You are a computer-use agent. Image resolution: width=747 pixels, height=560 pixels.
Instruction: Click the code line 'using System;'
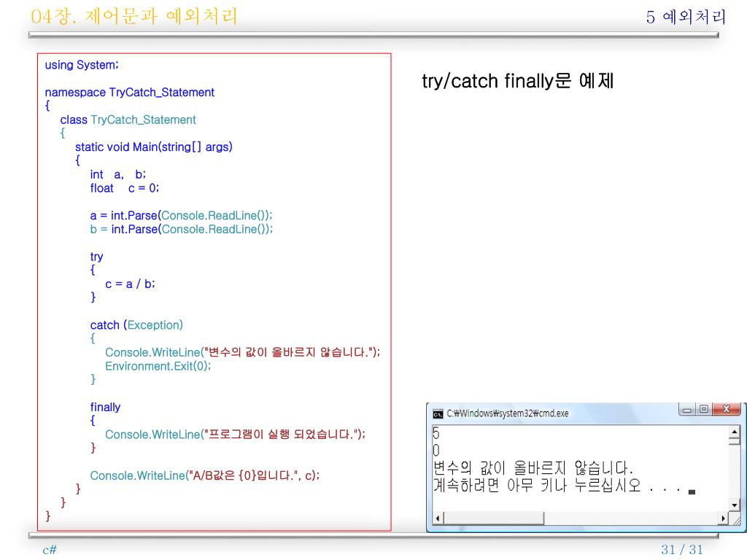point(82,65)
